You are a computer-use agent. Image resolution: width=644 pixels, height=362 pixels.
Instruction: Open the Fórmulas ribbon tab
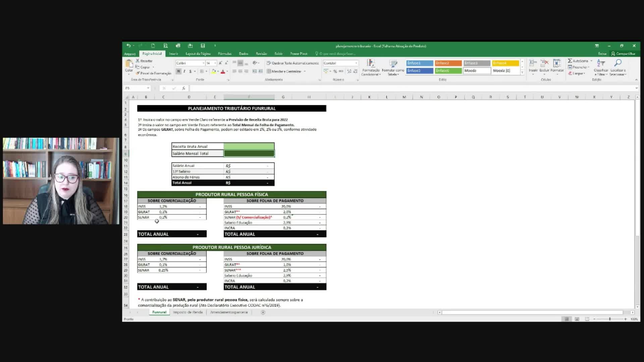pyautogui.click(x=224, y=54)
